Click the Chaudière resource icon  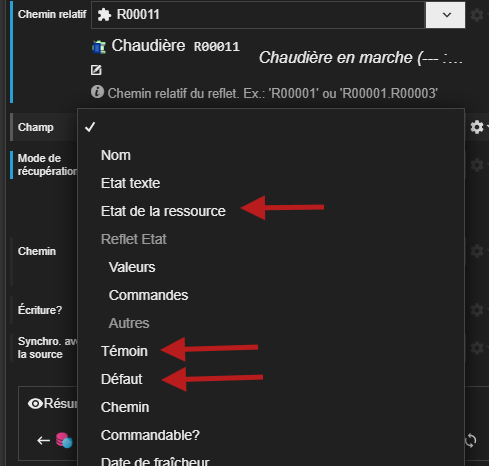point(99,47)
